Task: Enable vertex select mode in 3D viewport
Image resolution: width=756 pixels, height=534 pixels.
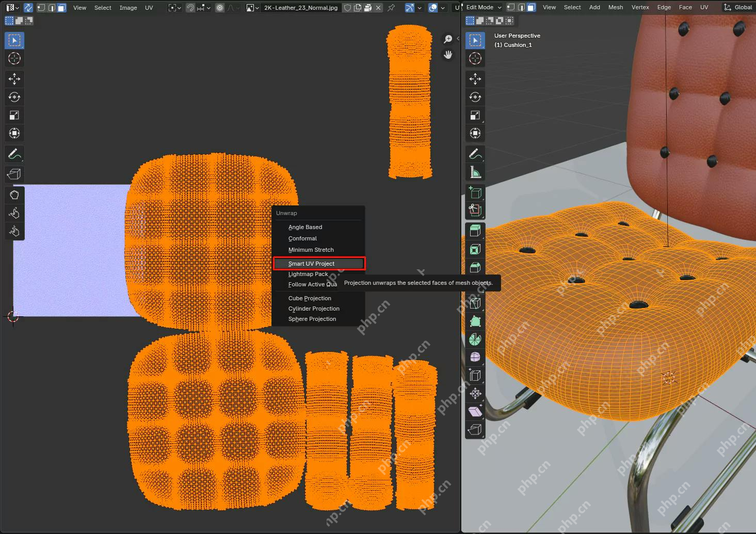Action: (x=511, y=7)
